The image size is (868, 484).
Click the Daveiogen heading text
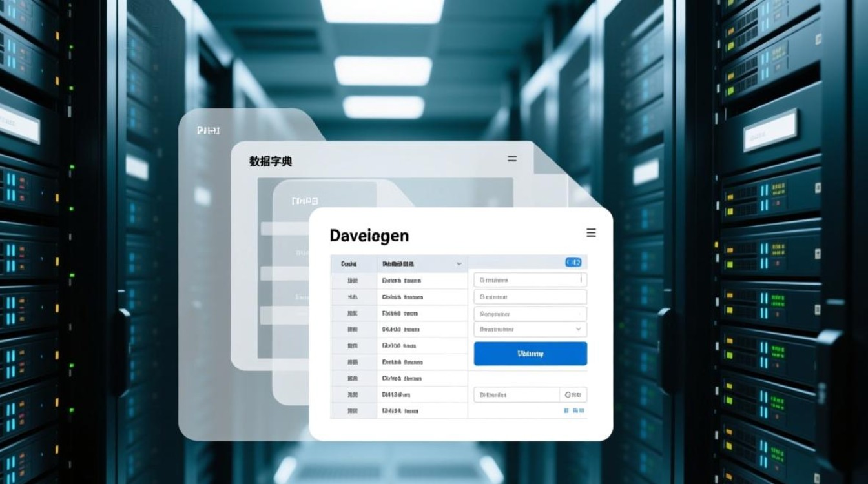click(369, 236)
